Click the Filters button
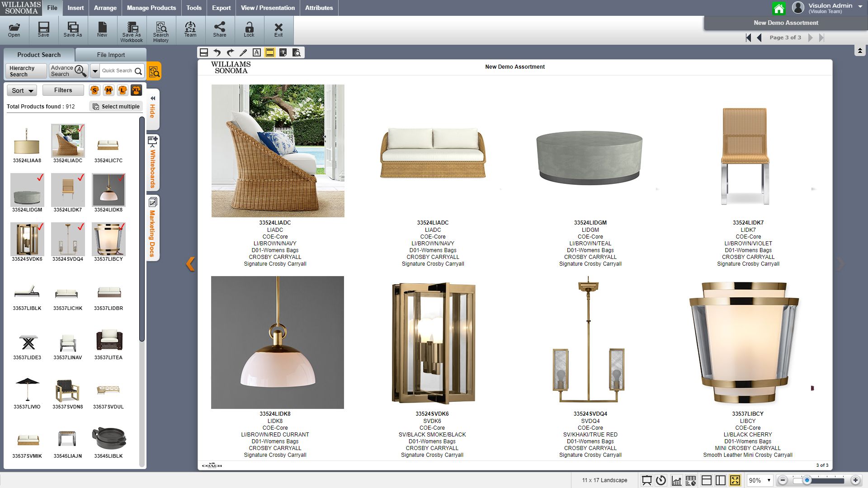Image resolution: width=868 pixels, height=488 pixels. tap(63, 90)
